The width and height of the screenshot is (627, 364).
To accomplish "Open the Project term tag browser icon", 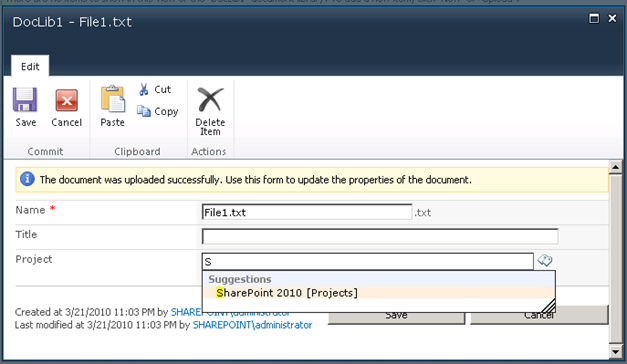I will (x=545, y=260).
